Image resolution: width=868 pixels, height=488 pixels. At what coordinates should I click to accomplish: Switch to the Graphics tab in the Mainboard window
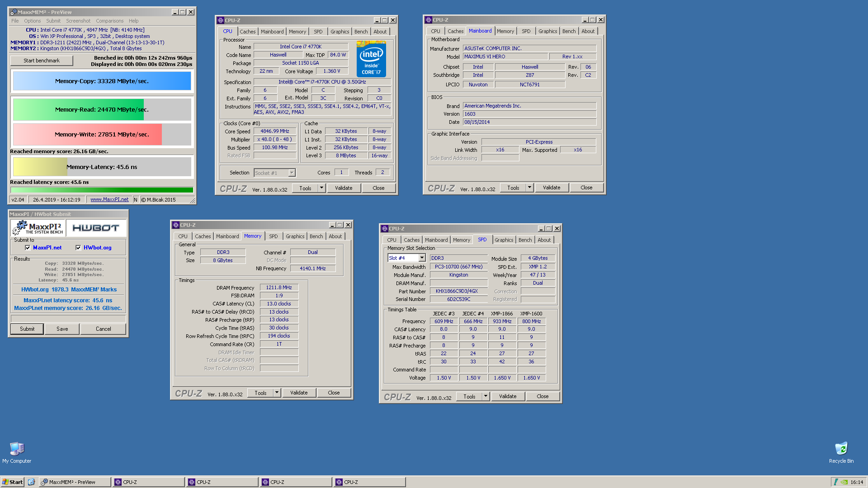click(547, 31)
